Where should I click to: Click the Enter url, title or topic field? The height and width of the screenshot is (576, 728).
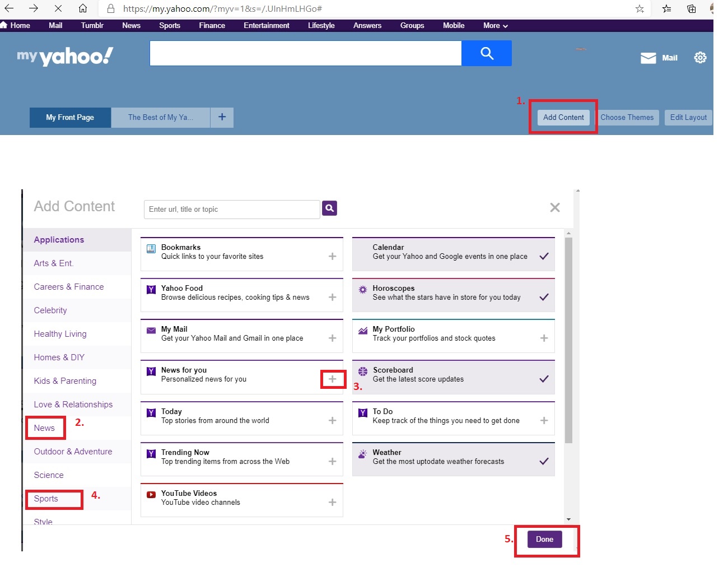[x=231, y=209]
